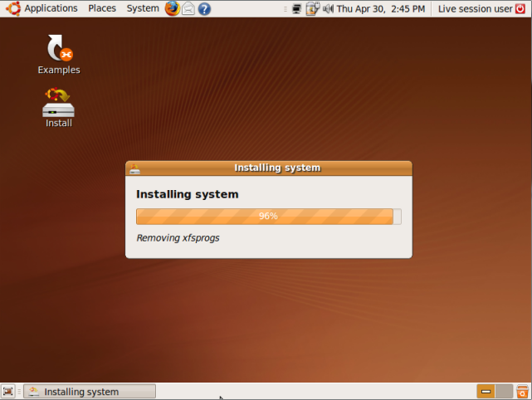Click the bold Installing system heading
This screenshot has width=532, height=400.
[188, 194]
